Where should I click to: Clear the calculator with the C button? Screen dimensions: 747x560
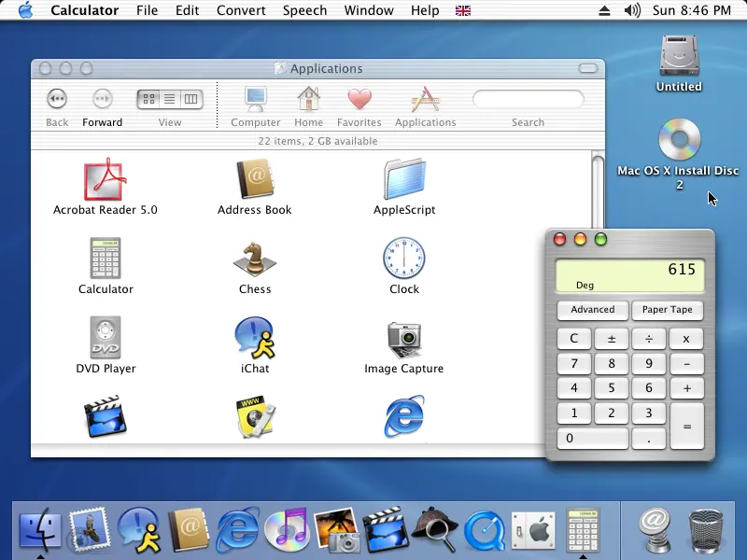click(574, 339)
